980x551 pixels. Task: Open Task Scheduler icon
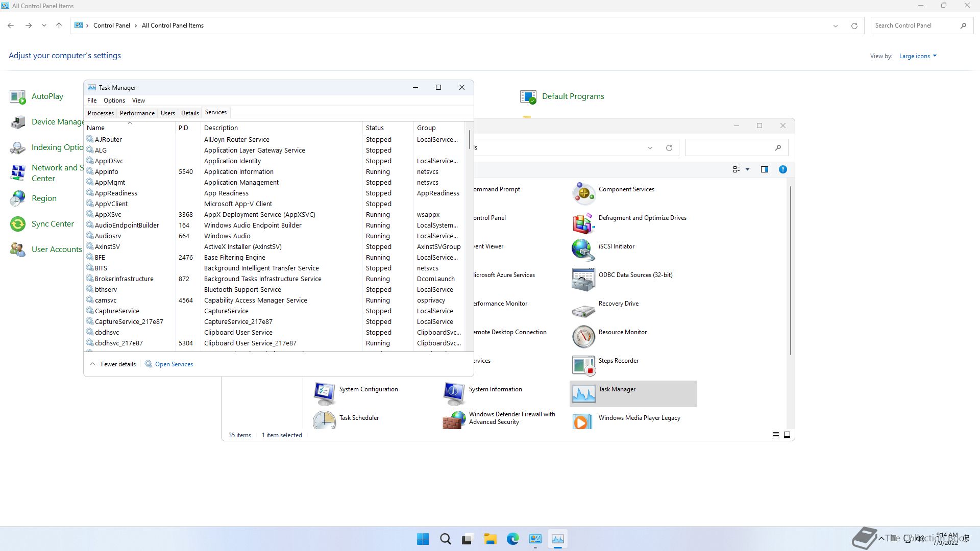click(x=324, y=421)
